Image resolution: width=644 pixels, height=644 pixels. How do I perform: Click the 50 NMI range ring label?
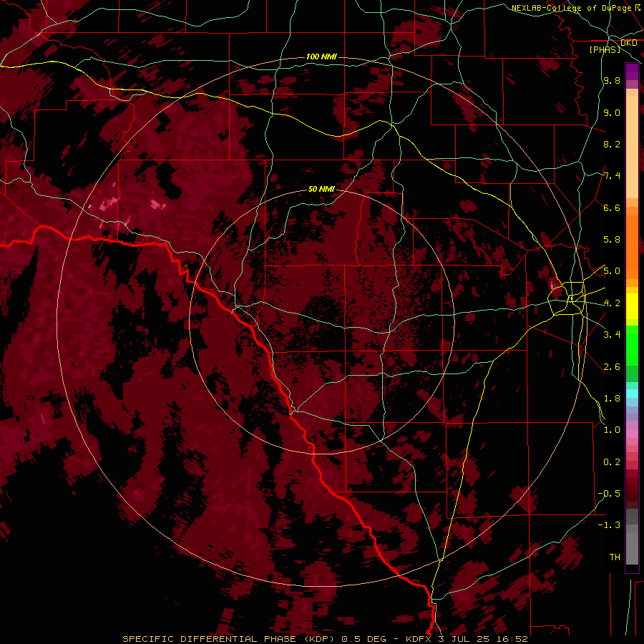[x=321, y=189]
